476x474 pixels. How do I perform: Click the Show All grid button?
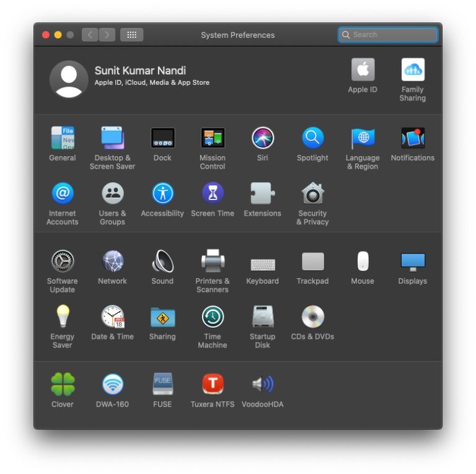(x=131, y=35)
